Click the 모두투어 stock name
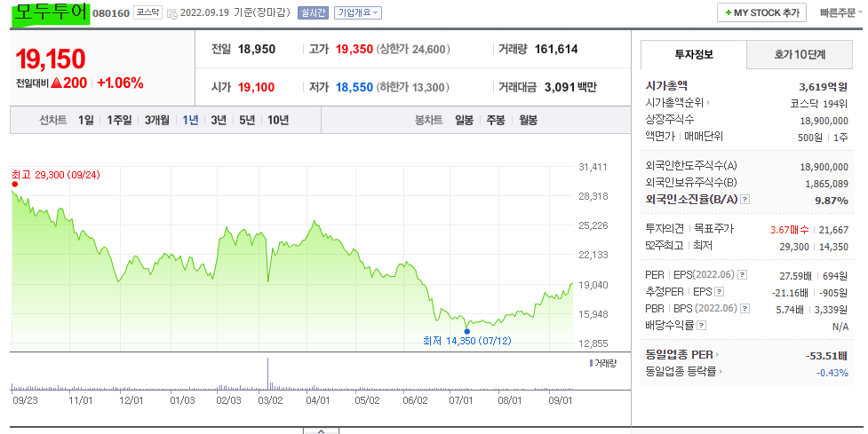This screenshot has width=868, height=434. click(x=51, y=12)
